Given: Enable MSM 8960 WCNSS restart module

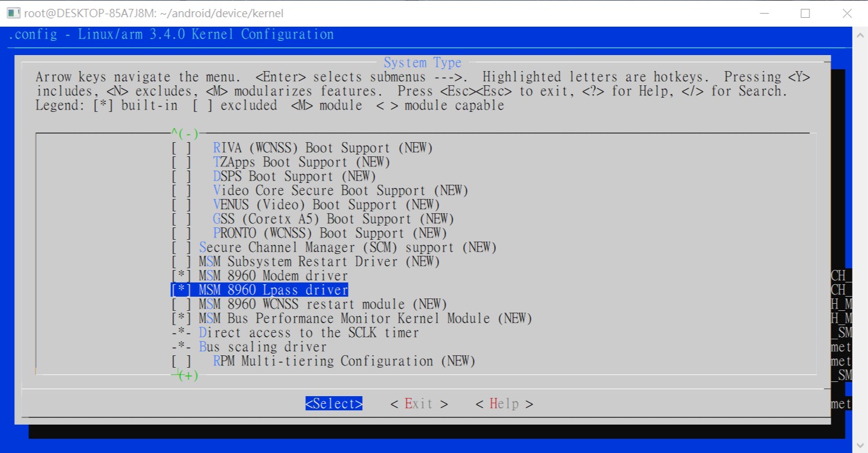Looking at the screenshot, I should [x=182, y=304].
